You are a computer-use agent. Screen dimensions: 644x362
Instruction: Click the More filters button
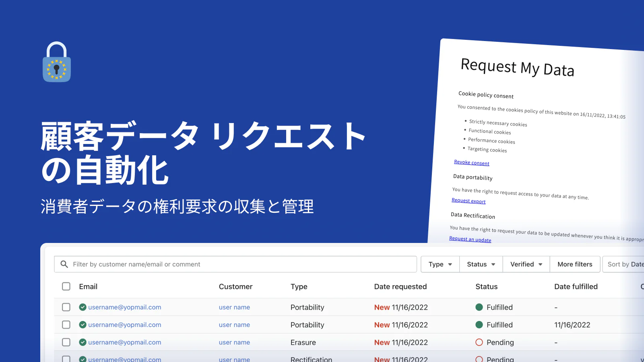pyautogui.click(x=575, y=264)
